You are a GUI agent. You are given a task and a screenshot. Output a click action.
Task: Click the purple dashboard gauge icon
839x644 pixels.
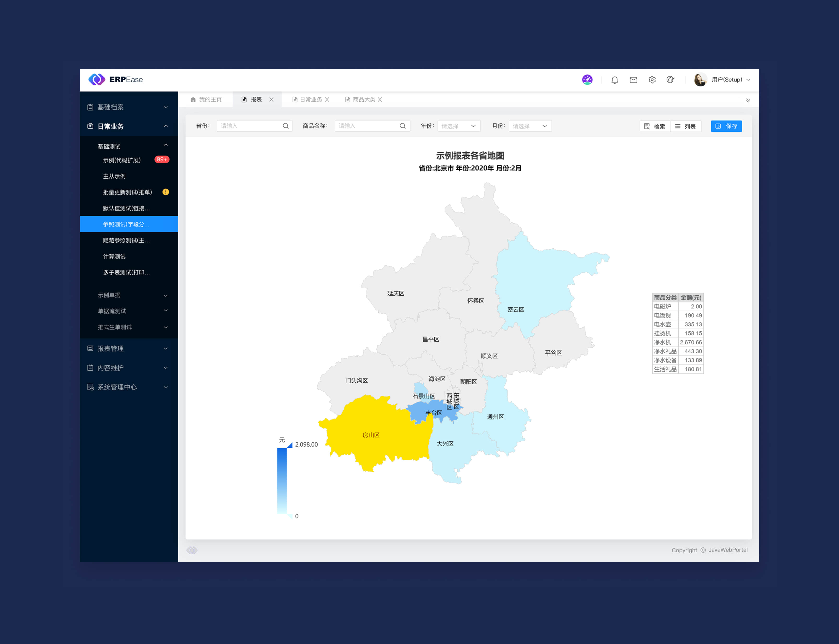[587, 79]
